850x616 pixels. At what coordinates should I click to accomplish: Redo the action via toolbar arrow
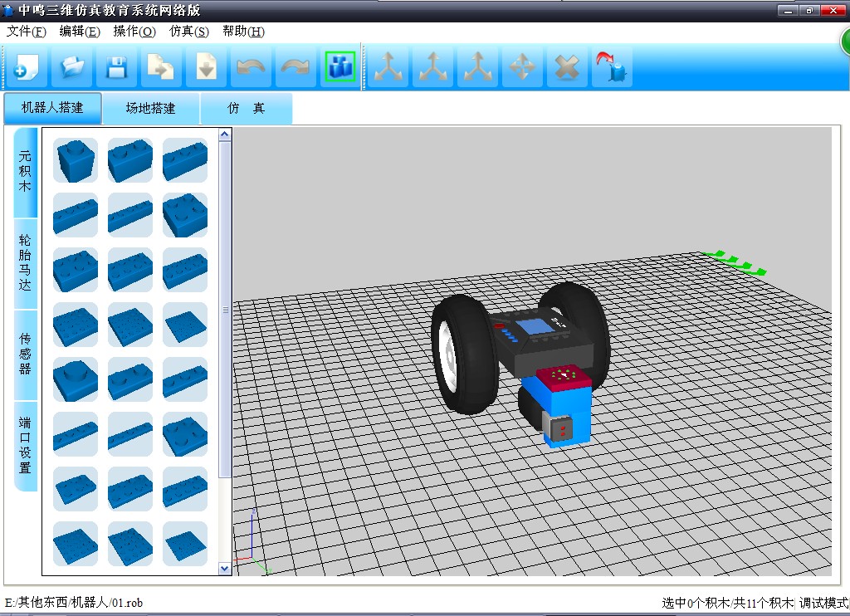coord(296,67)
